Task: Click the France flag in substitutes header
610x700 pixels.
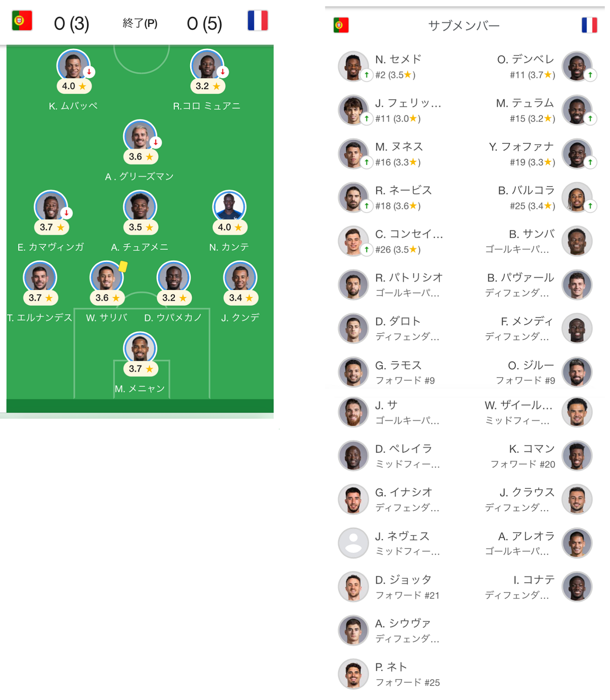Action: [x=589, y=25]
